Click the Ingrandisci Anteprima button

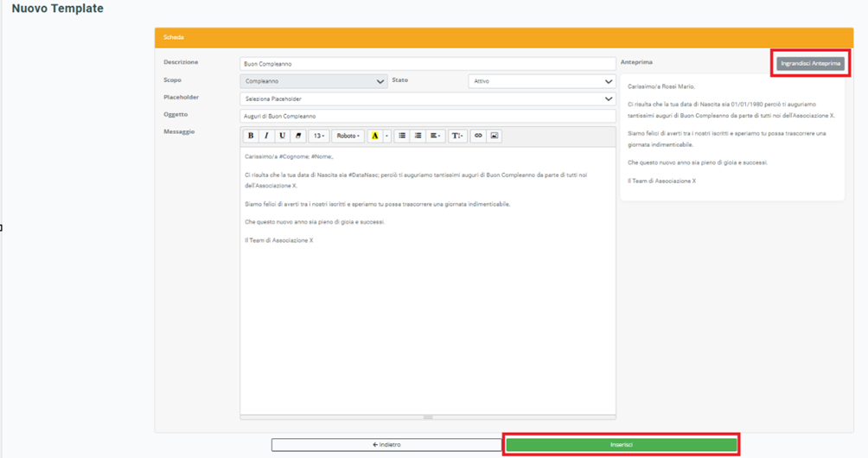tap(810, 63)
